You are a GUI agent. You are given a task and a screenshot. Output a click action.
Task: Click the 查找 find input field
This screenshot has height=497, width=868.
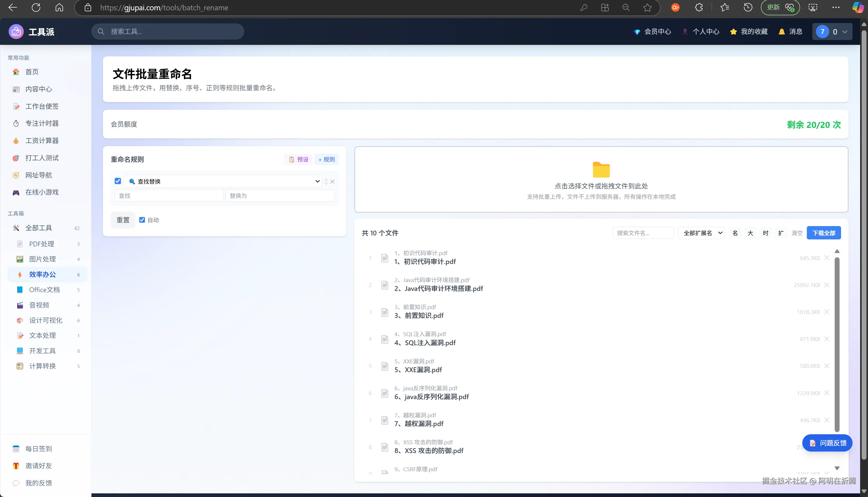click(x=169, y=195)
